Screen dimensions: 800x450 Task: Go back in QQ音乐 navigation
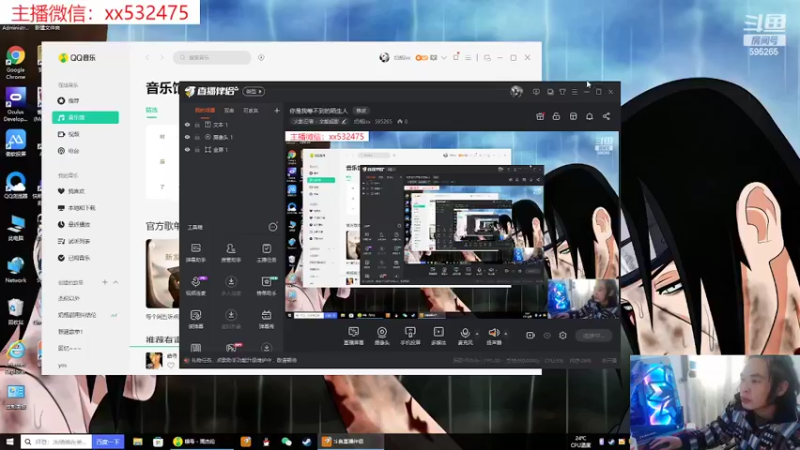coord(147,58)
